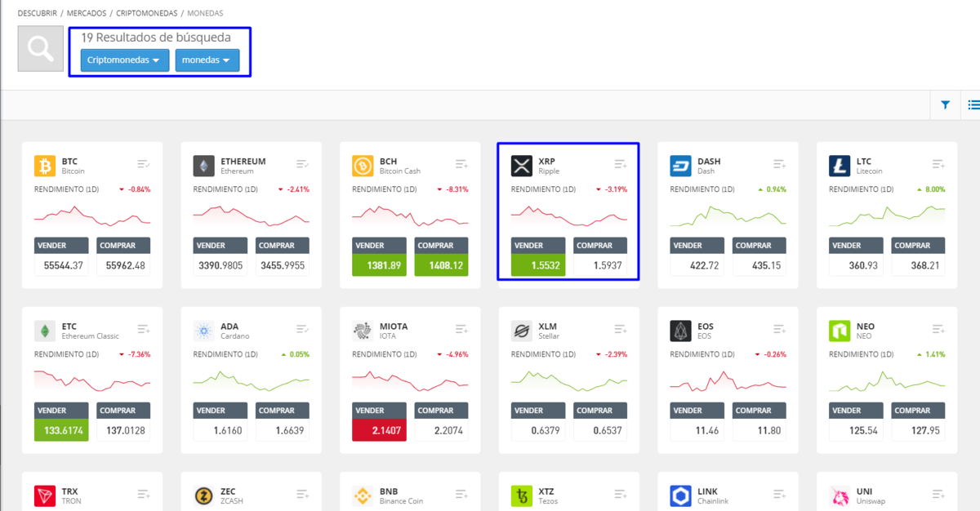Click the Cardano ADA logo icon
The image size is (980, 511).
203,331
